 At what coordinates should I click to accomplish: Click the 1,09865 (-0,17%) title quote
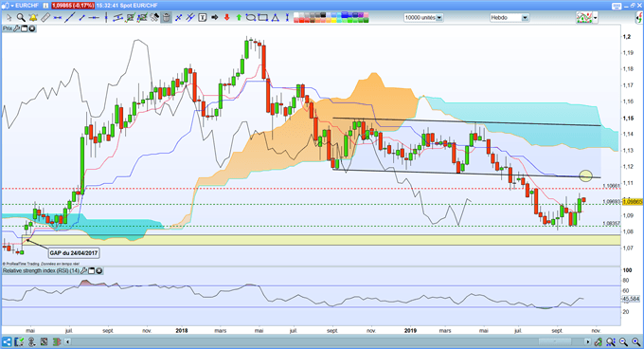tap(73, 6)
